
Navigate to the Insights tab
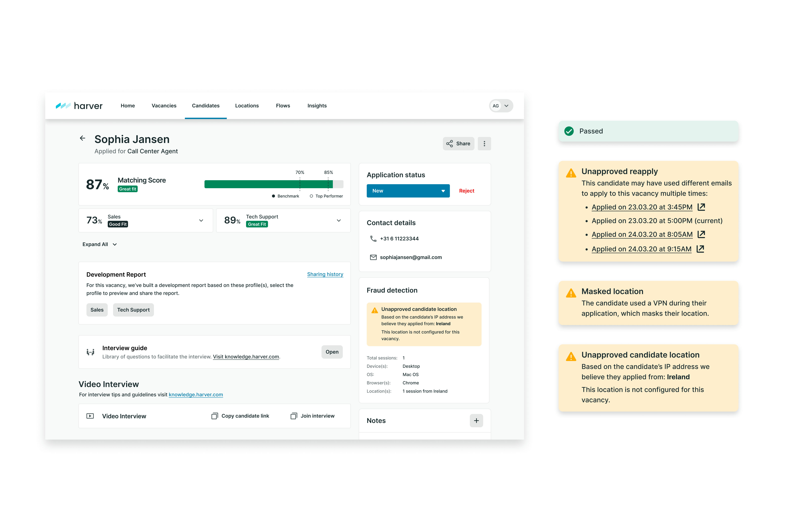pos(317,106)
